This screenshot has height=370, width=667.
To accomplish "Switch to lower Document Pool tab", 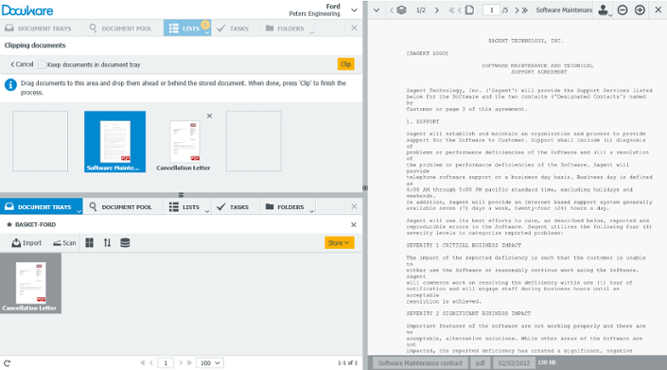I will (121, 207).
